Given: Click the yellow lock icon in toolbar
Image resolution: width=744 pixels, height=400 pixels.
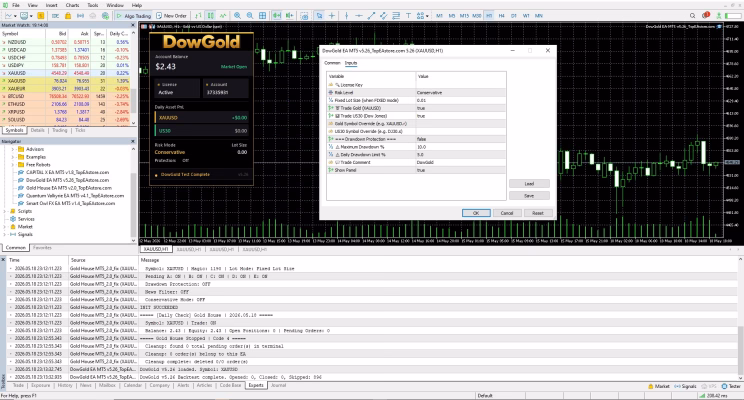Looking at the screenshot, I should pyautogui.click(x=68, y=16).
